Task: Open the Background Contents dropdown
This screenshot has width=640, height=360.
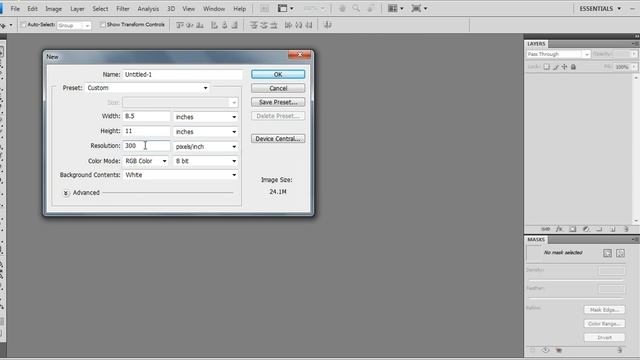Action: pos(181,175)
